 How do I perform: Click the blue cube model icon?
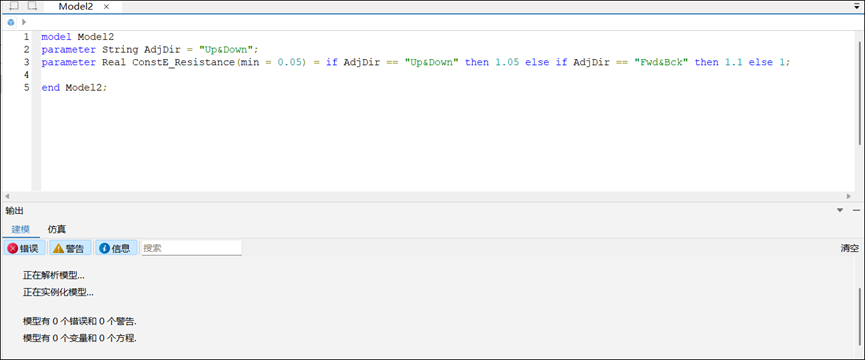pyautogui.click(x=10, y=23)
